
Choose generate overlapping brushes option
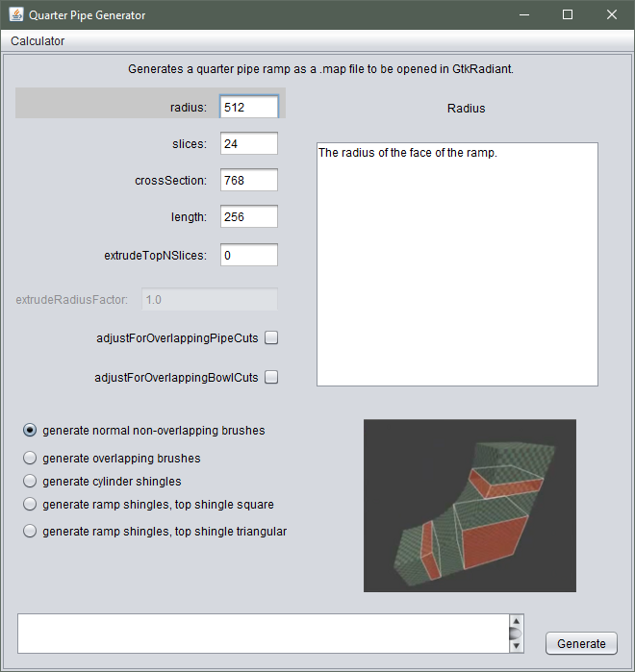click(31, 459)
